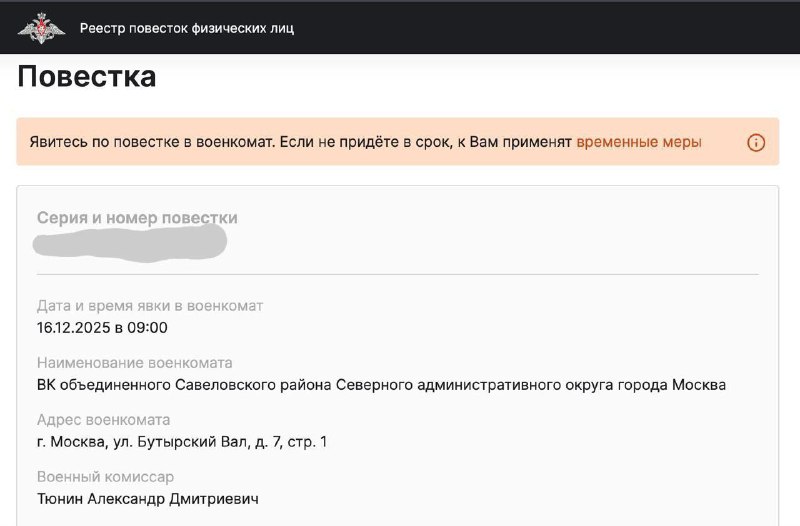Select the commissar name "Тюнин Александр Дмитриевич"
Screen dimensions: 800x526
click(147, 498)
